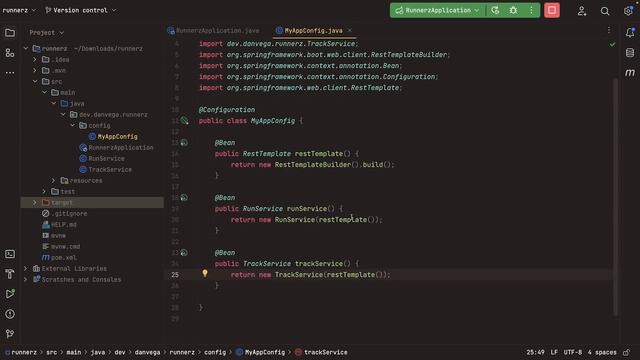Open line:column 25:49 indicator
This screenshot has width=640, height=360.
pyautogui.click(x=535, y=352)
